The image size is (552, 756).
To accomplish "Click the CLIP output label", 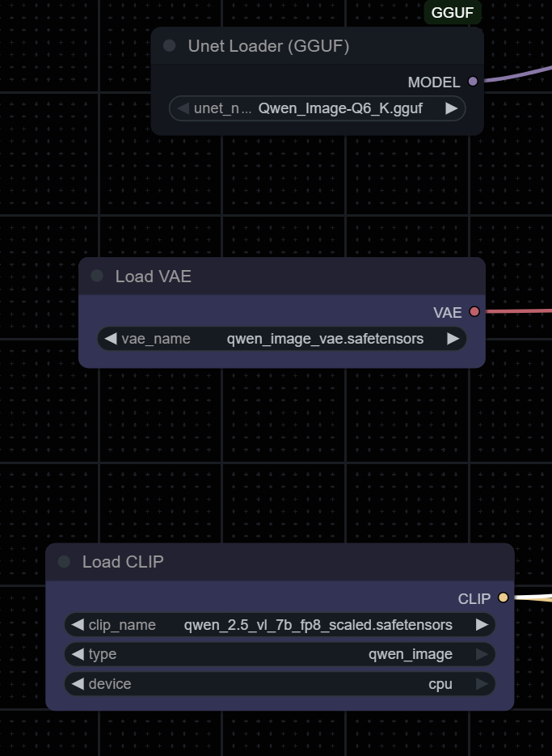I will point(474,599).
